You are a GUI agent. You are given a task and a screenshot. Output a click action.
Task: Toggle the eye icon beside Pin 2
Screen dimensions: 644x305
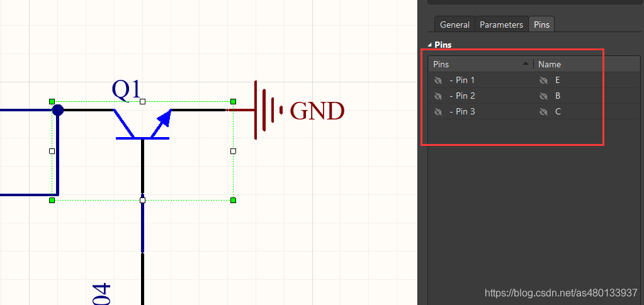pos(438,96)
